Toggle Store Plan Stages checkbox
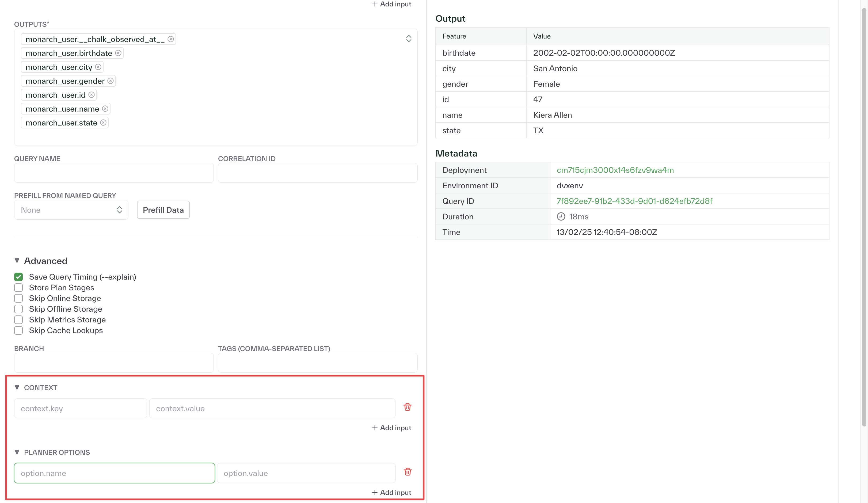This screenshot has width=868, height=503. [18, 287]
